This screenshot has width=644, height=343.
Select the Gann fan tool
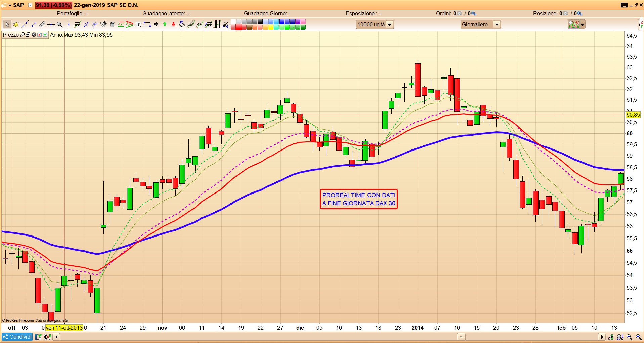[226, 24]
